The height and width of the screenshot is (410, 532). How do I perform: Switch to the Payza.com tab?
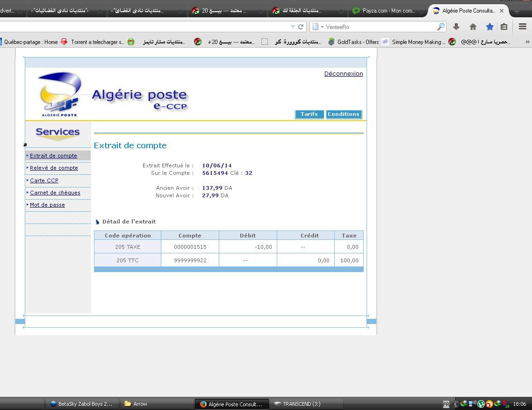point(388,11)
